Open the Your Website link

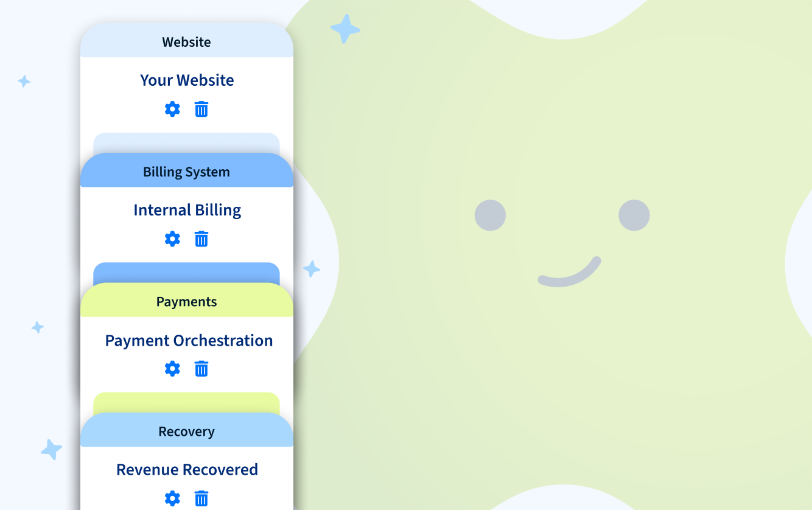[x=187, y=80]
